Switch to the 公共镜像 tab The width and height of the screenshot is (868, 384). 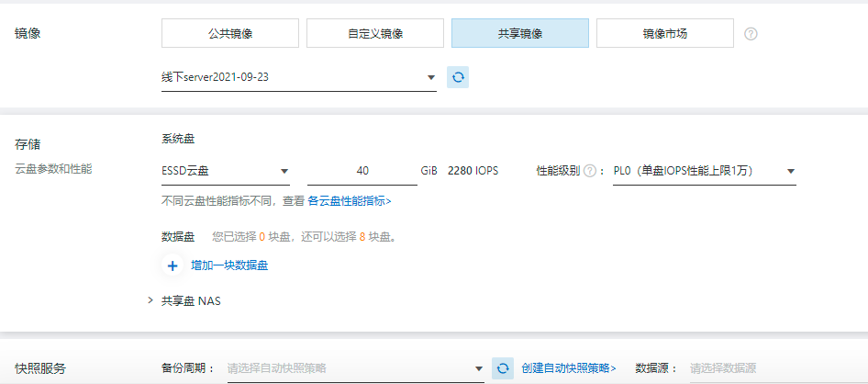[x=230, y=34]
